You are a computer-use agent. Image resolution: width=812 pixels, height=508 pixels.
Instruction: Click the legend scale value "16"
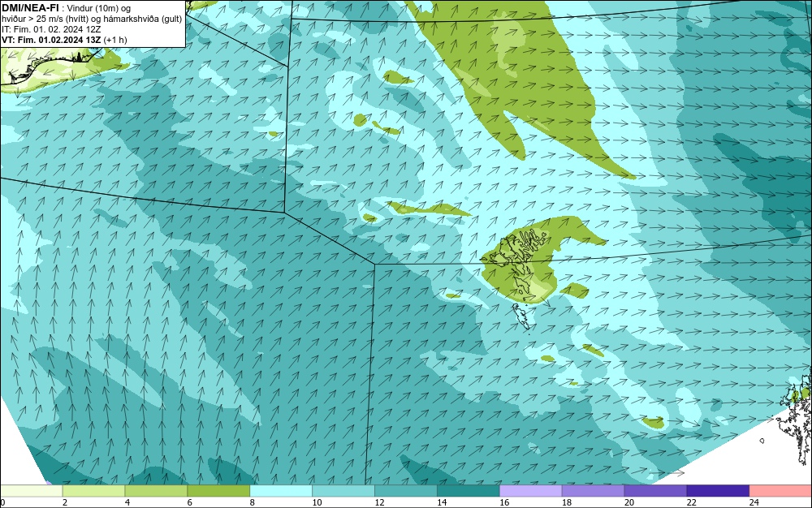click(504, 502)
